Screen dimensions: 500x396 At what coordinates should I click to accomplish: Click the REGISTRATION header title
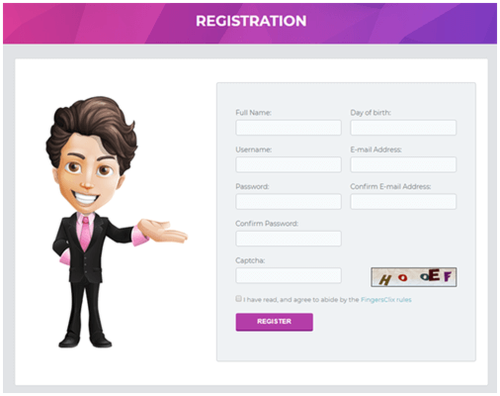251,21
